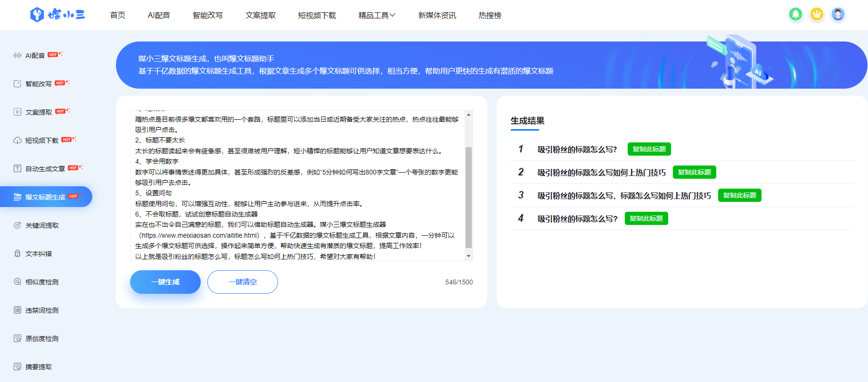Click the text area scroll-down arrow
The height and width of the screenshot is (382, 868).
(468, 256)
